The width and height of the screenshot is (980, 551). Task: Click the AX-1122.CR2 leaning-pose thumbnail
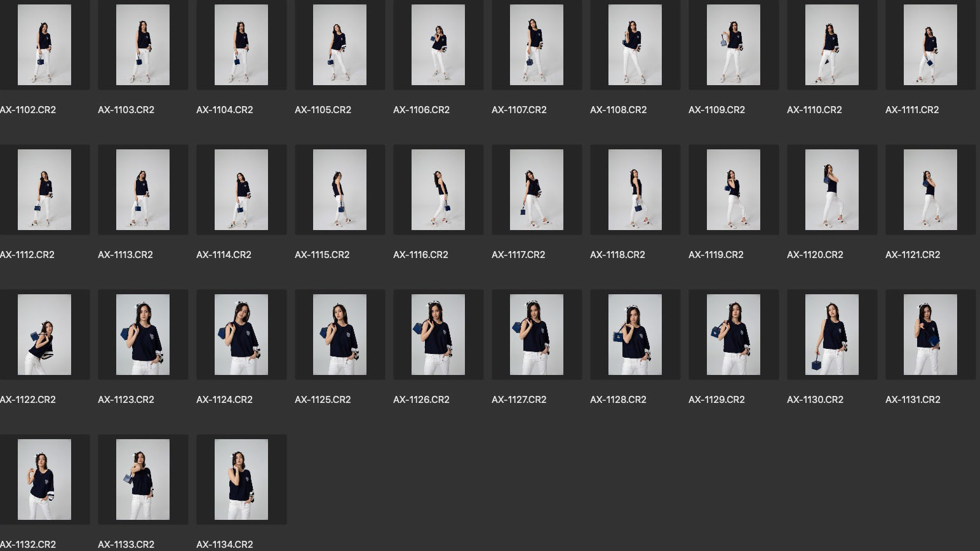click(x=44, y=335)
